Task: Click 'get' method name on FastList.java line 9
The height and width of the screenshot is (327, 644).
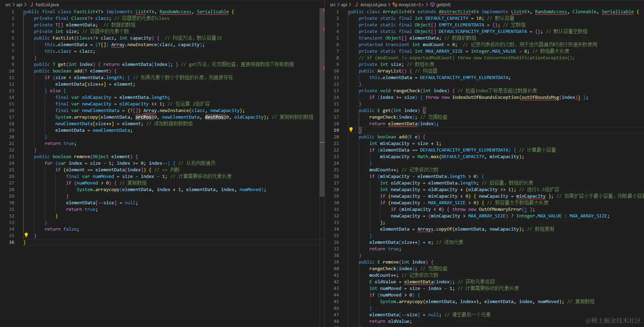Action: [62, 64]
